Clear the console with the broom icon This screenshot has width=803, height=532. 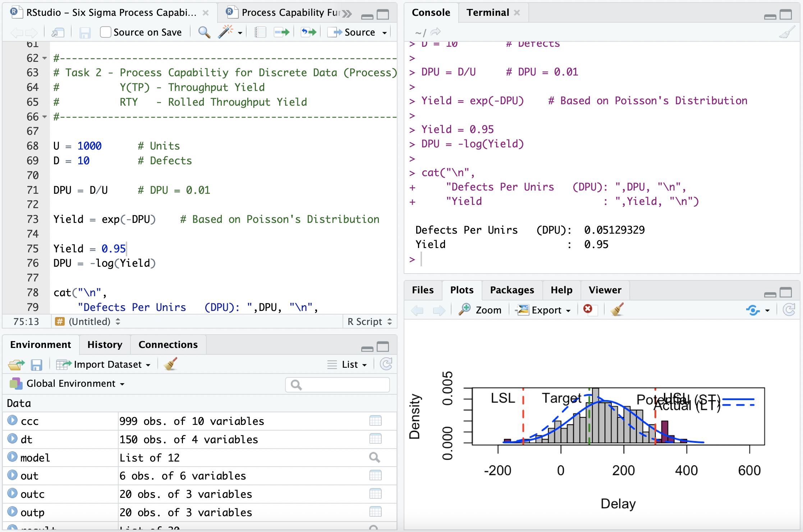point(787,33)
